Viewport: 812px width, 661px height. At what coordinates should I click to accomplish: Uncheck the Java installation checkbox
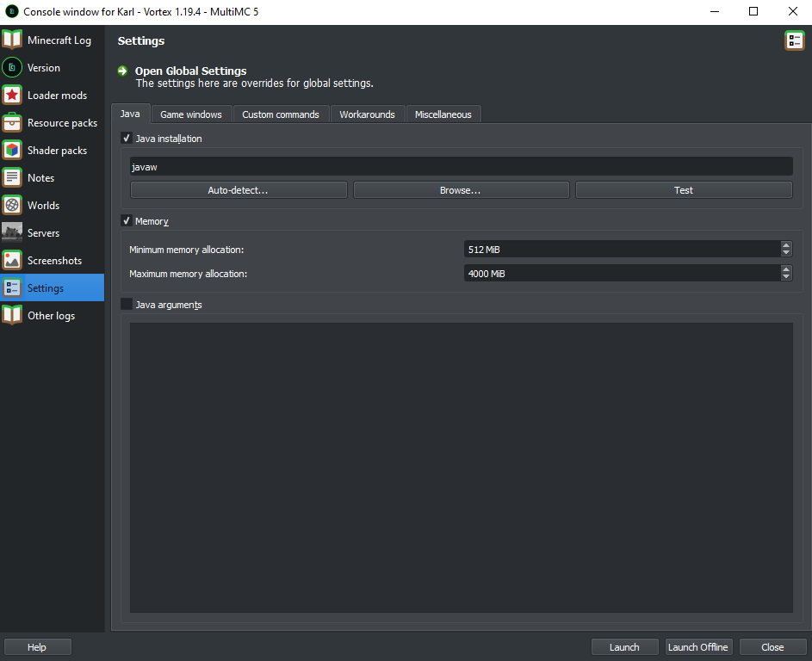coord(127,139)
